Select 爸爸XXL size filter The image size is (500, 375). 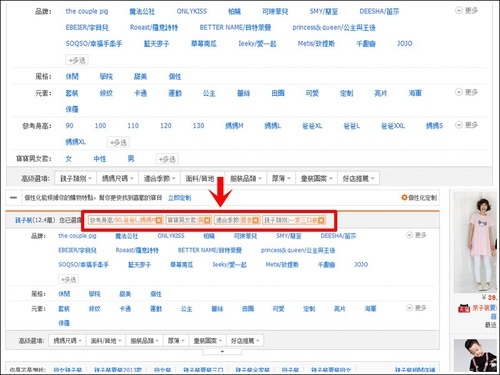click(x=393, y=126)
